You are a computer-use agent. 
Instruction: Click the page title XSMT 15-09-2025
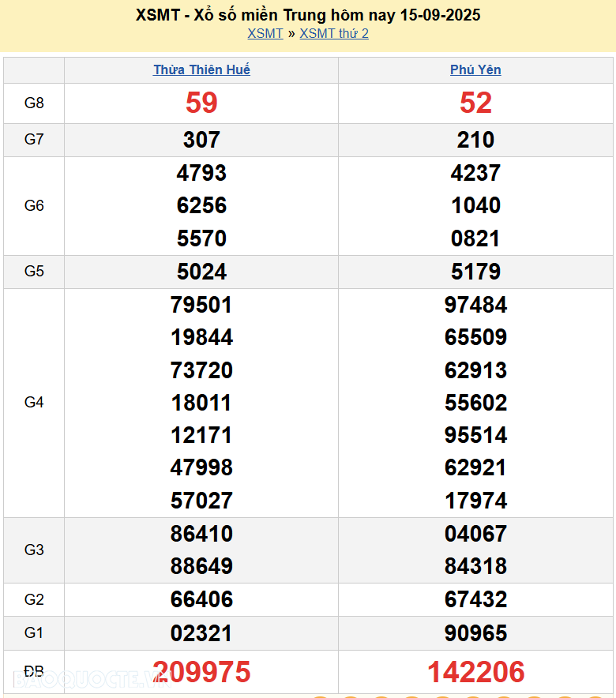coord(308,15)
